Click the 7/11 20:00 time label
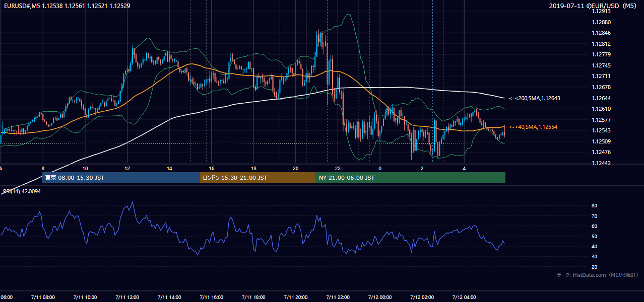This screenshot has width=644, height=302. click(x=296, y=297)
